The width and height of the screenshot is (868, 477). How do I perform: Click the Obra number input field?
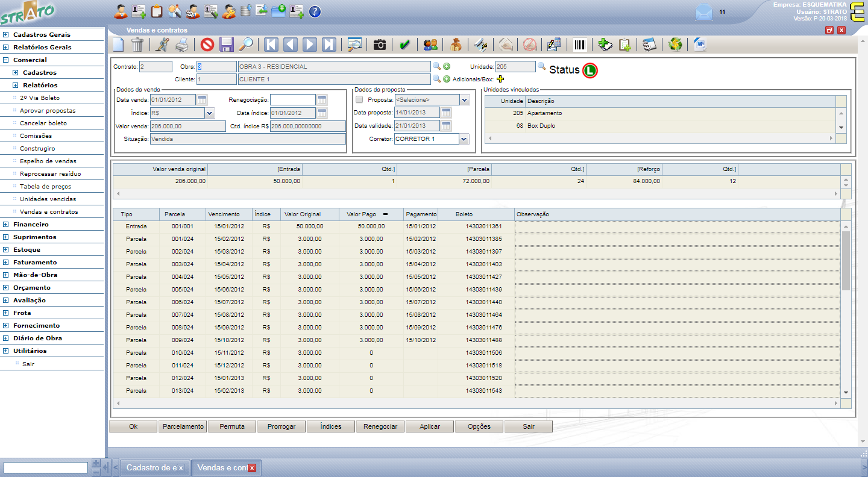(x=217, y=66)
